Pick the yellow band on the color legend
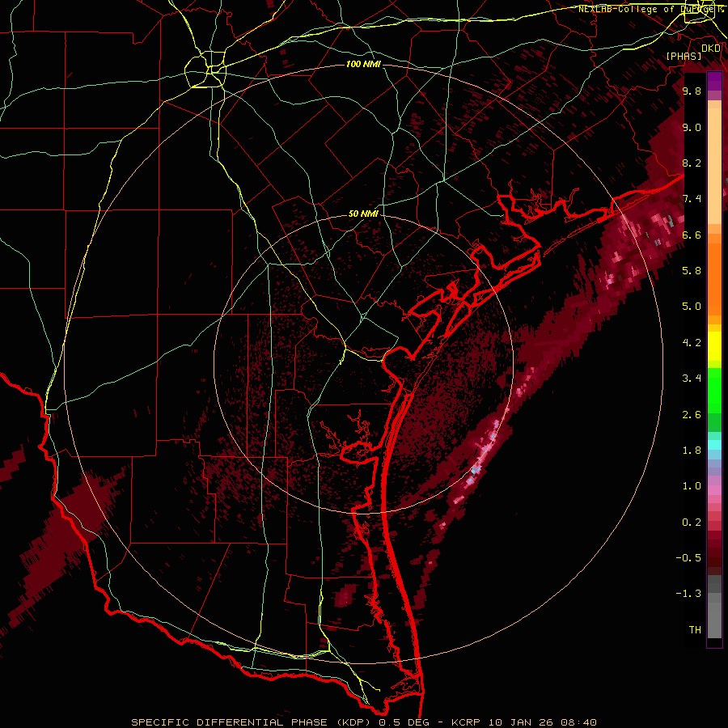This screenshot has width=728, height=728. (714, 346)
